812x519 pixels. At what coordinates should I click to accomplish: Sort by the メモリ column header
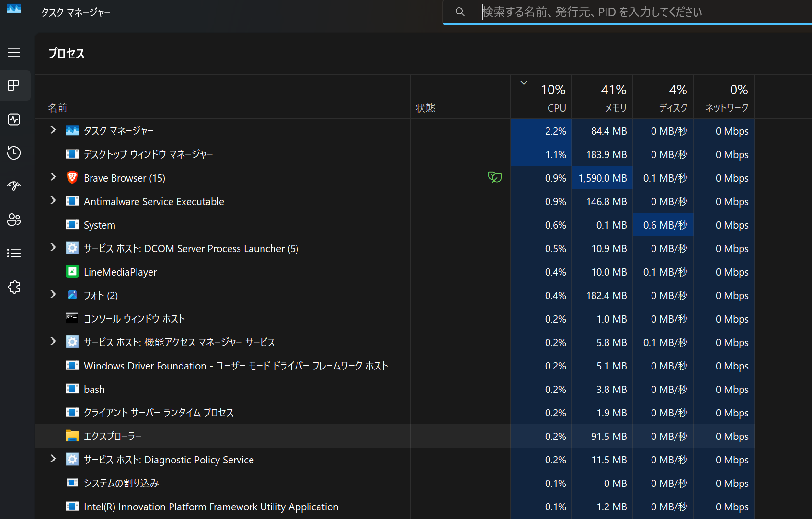click(x=602, y=97)
